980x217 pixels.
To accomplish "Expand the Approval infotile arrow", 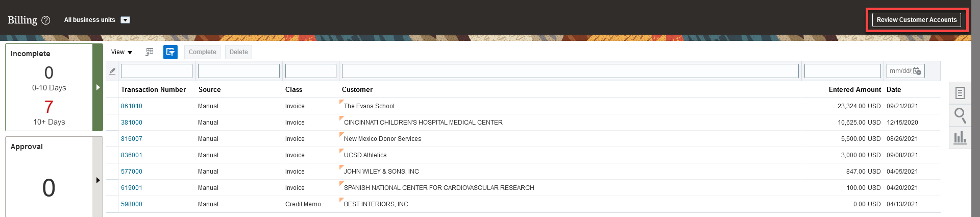I will [98, 180].
